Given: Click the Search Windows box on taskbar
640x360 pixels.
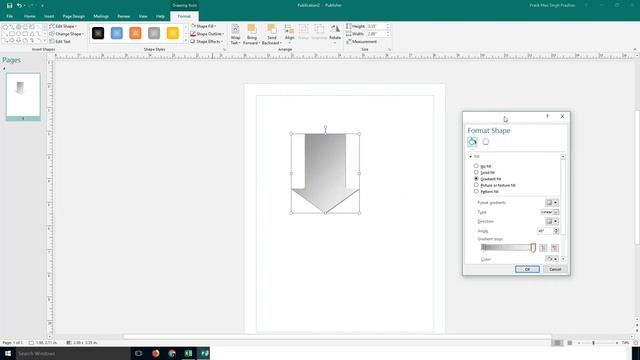Looking at the screenshot, I should (73, 353).
